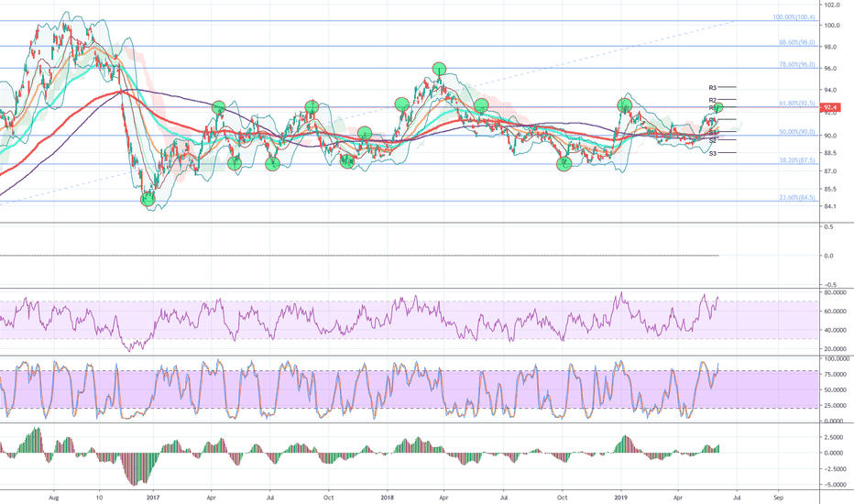
Task: Select the 88.60%(98.0) Fibonacci level label
Action: point(797,42)
